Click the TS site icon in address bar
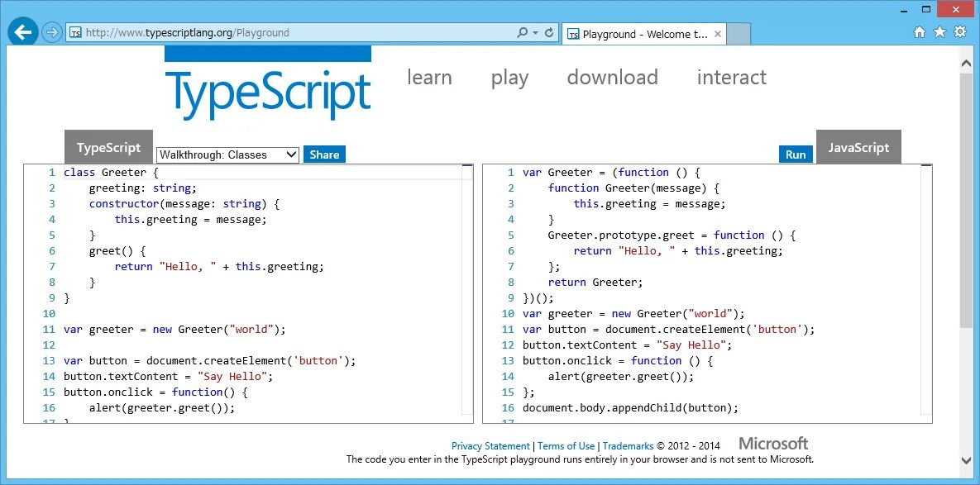This screenshot has height=485, width=980. [x=75, y=33]
